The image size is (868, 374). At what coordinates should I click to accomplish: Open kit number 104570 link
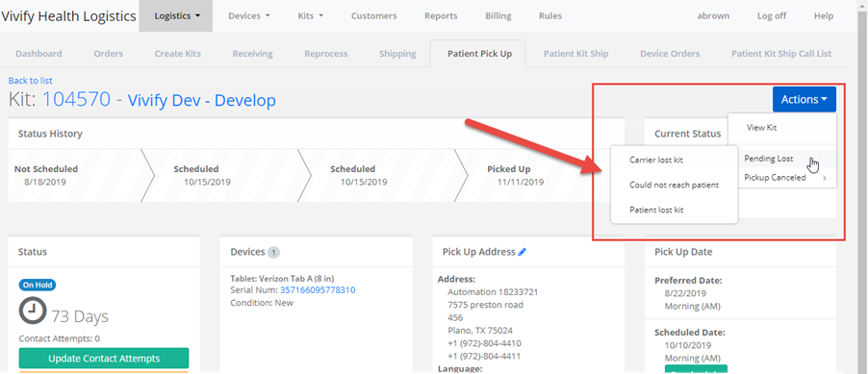[x=76, y=100]
